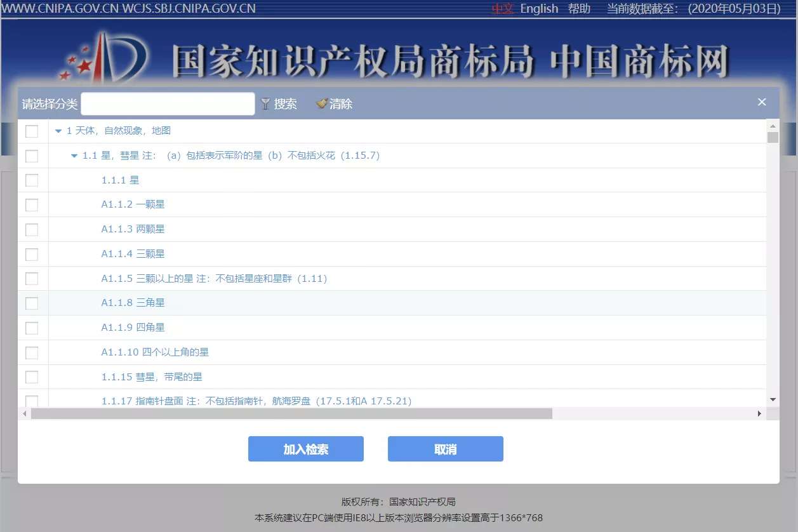This screenshot has height=532, width=798.
Task: Click the WCJS.SBJ.CNIPA.GOV.CN address text
Action: [x=189, y=9]
